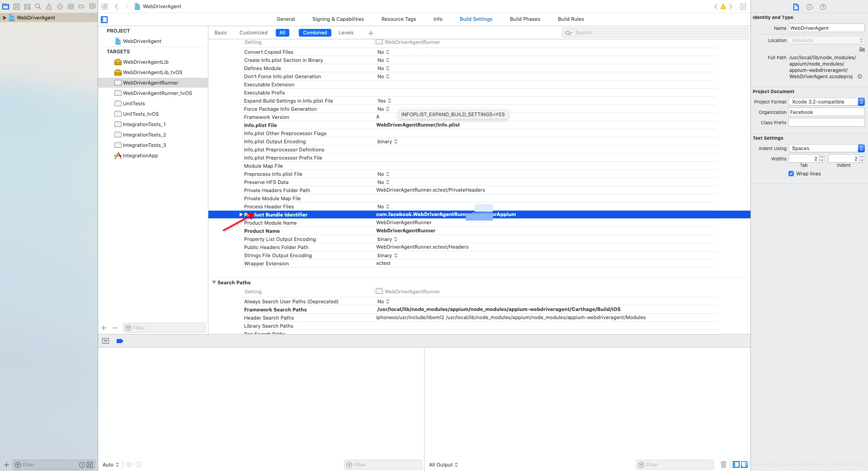Open the Debug navigator icon
This screenshot has height=471, width=868.
click(71, 6)
